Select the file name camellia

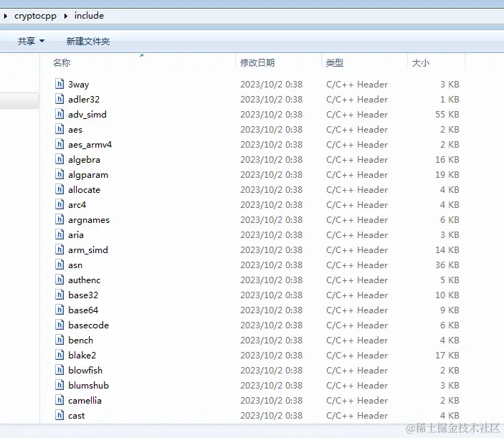coord(85,401)
